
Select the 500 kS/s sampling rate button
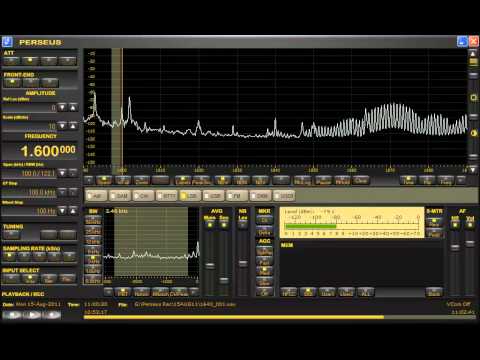click(x=39, y=256)
